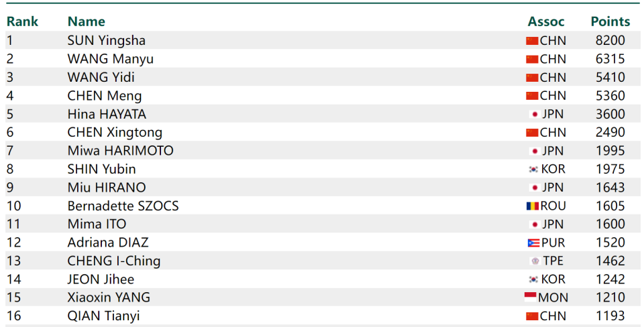The image size is (644, 327).
Task: Click the Japan flag beside Mima ITO
Action: (x=535, y=224)
